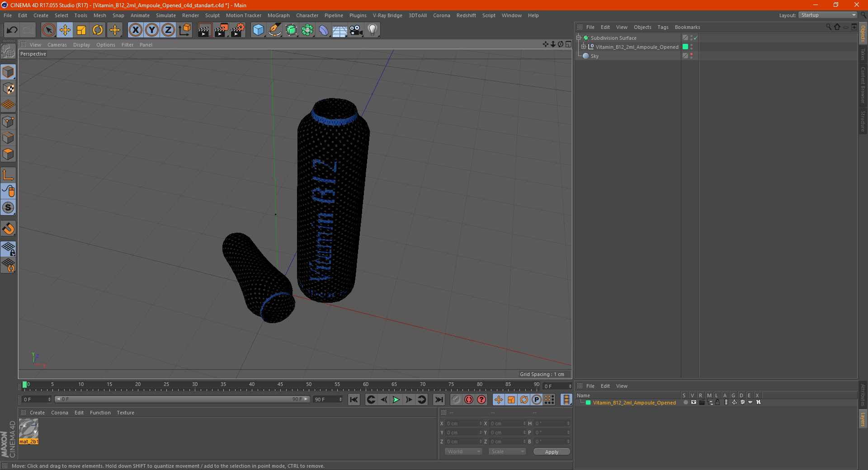Toggle autokeying button

tap(469, 399)
